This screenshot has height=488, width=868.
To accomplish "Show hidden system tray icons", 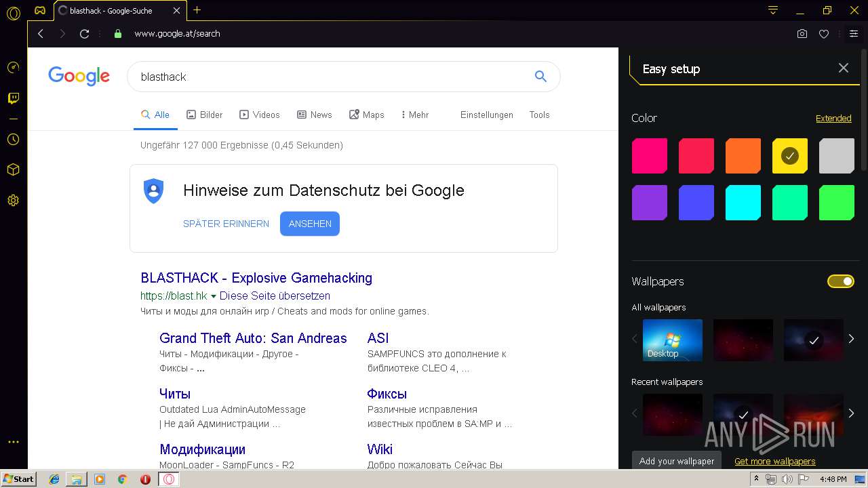I will (x=756, y=479).
